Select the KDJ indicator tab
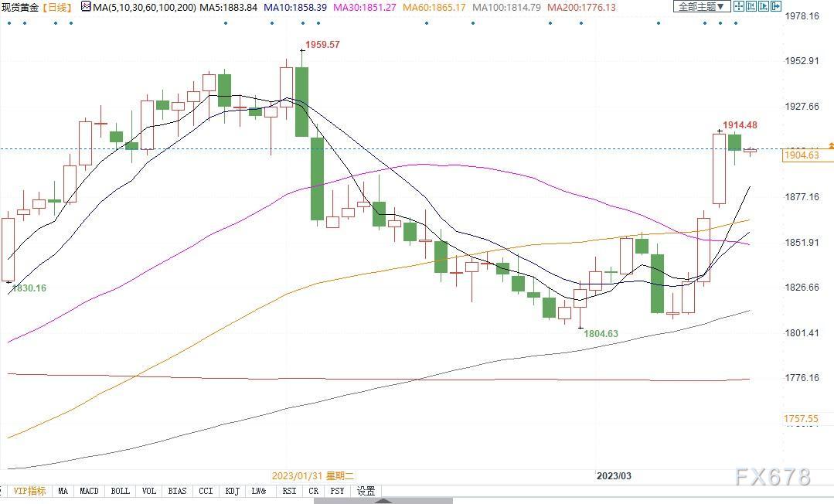The width and height of the screenshot is (834, 504). pyautogui.click(x=232, y=491)
